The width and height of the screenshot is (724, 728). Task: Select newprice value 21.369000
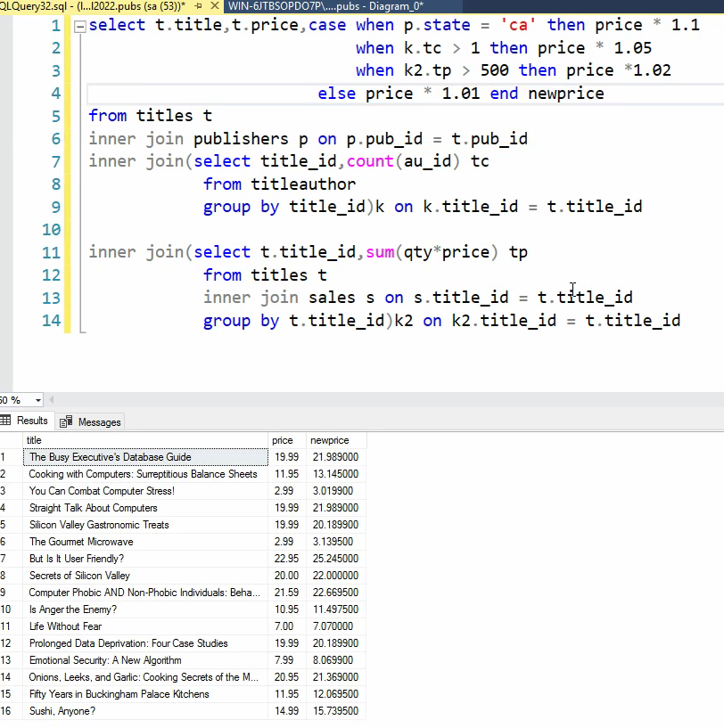[x=336, y=677]
